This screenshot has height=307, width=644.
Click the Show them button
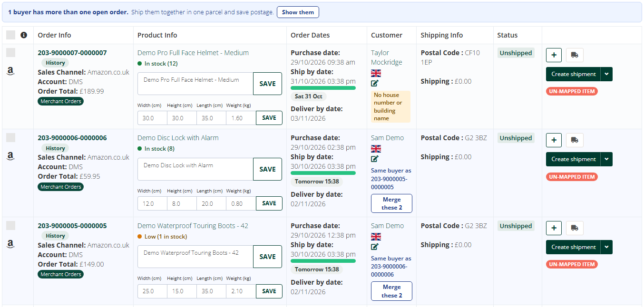pos(298,12)
